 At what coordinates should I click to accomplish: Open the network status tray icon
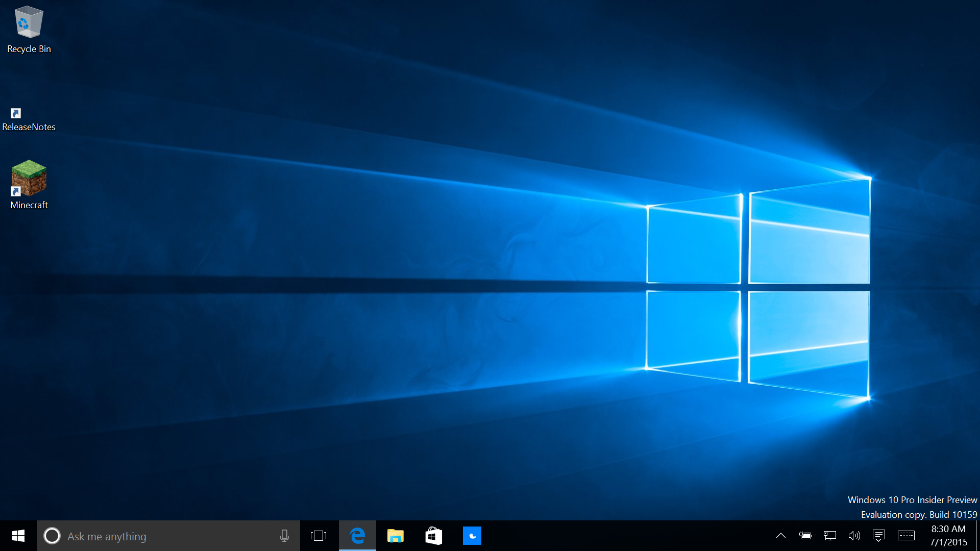tap(829, 536)
